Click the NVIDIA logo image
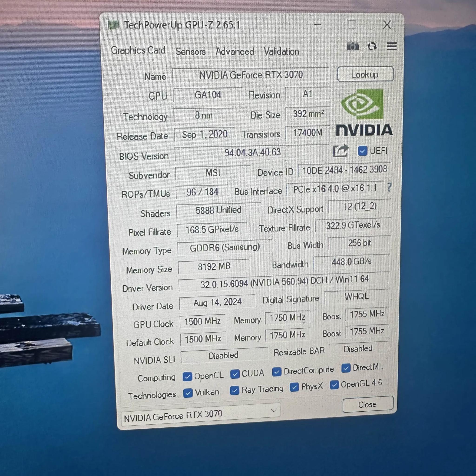The image size is (476, 476). (364, 113)
